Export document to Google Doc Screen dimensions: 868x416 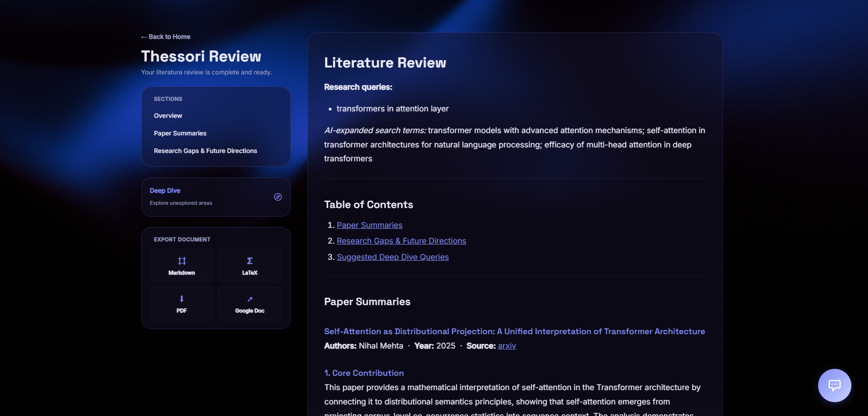pos(250,304)
